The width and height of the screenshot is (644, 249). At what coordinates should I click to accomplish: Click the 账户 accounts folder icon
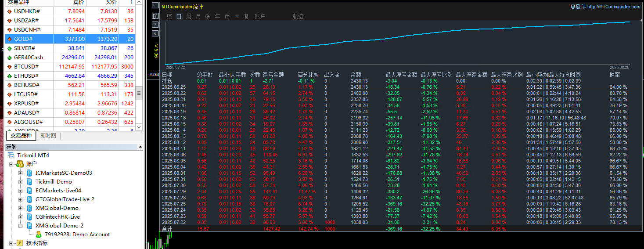pyautogui.click(x=20, y=164)
